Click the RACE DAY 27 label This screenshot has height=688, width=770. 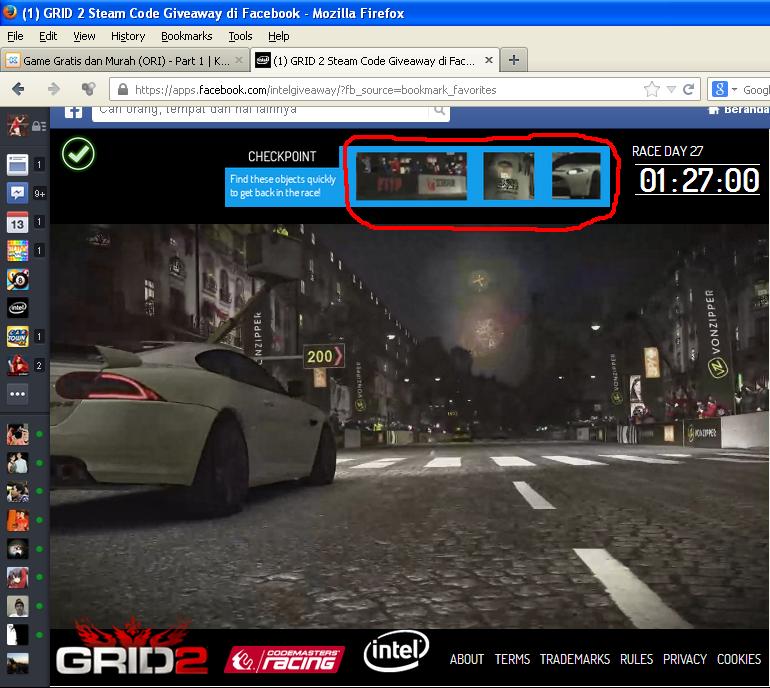tap(667, 151)
